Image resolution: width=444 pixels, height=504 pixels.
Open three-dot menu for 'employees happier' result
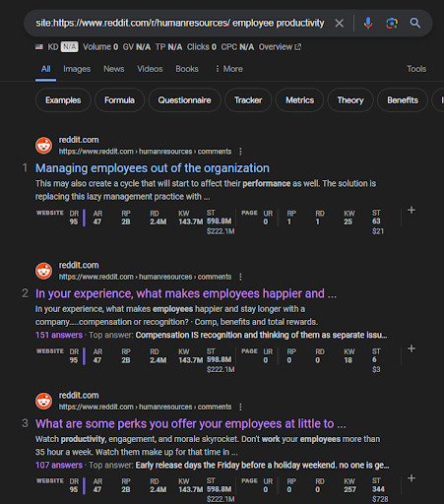(x=240, y=277)
